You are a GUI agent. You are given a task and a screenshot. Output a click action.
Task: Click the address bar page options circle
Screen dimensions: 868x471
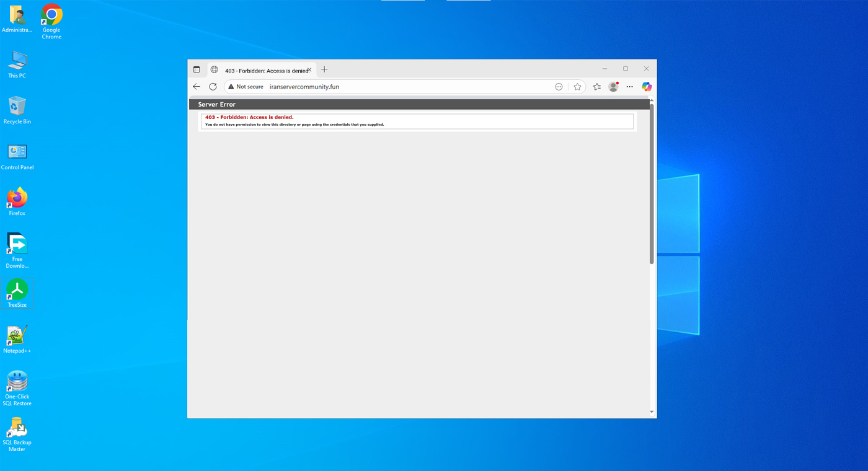pos(559,87)
